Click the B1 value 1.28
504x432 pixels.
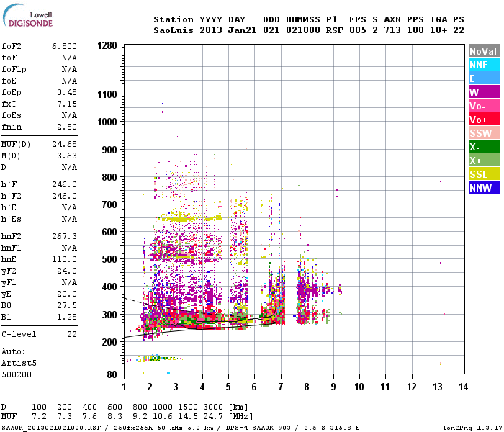pyautogui.click(x=67, y=317)
